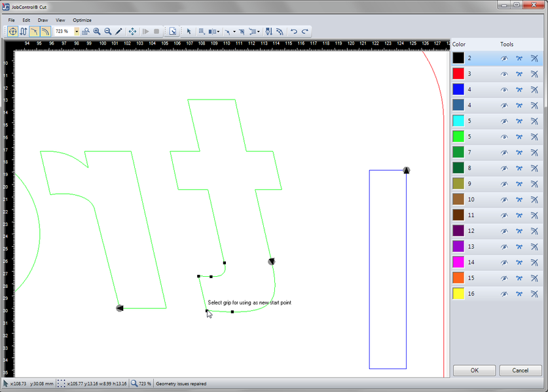Toggle visibility eye for red color row

point(504,74)
